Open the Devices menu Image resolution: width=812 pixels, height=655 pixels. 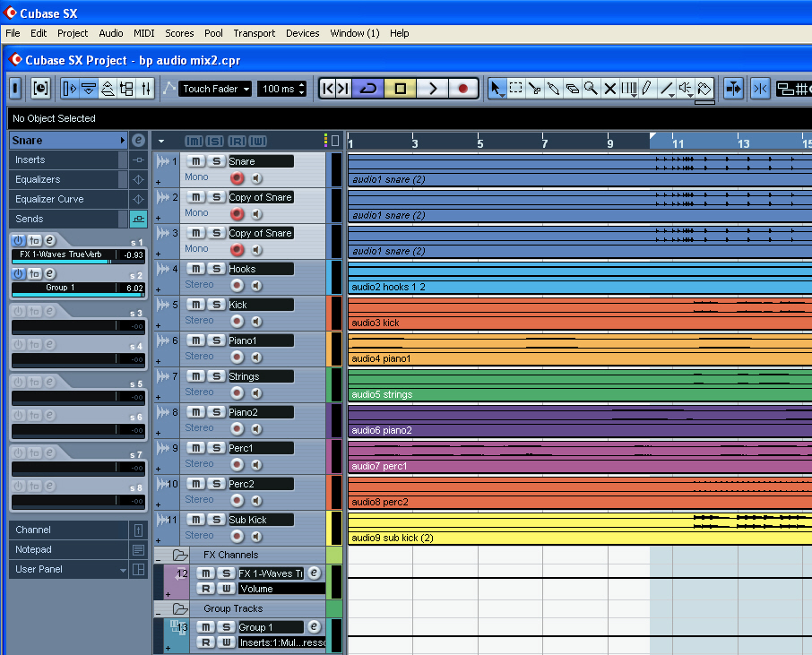[x=302, y=33]
